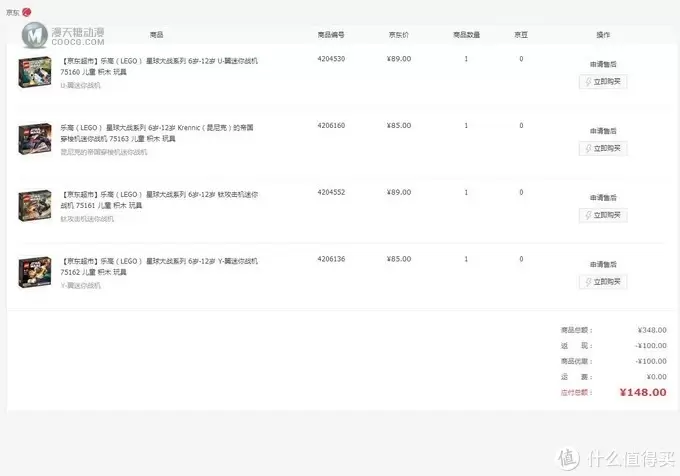Click the U-翼迷你战机 subtitle text
Image resolution: width=680 pixels, height=476 pixels.
[80, 85]
